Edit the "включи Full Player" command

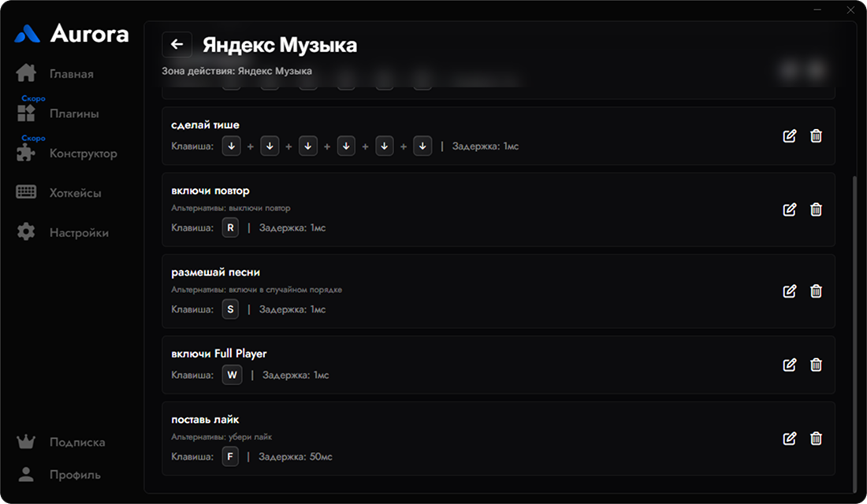click(789, 365)
